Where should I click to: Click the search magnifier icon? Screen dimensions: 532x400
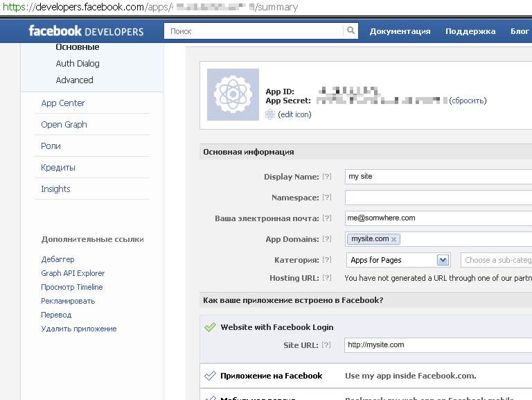click(x=351, y=31)
